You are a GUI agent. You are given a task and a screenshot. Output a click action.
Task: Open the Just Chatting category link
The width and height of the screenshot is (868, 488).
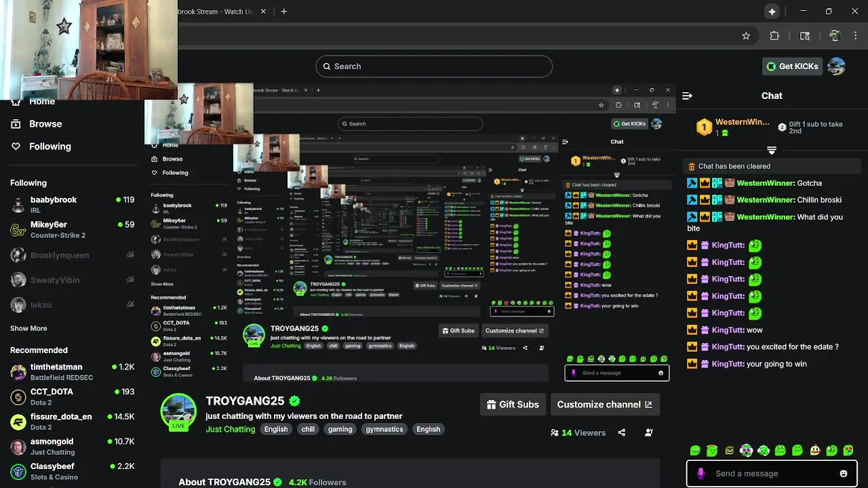[x=231, y=429]
